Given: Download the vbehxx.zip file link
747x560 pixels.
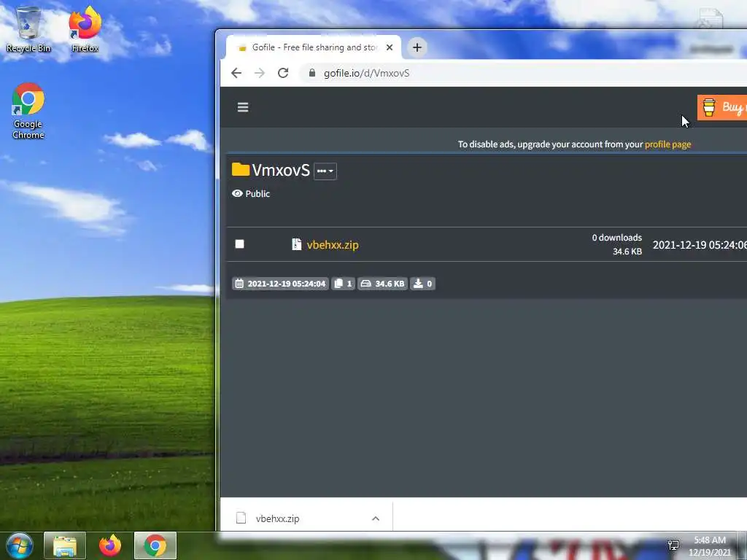Looking at the screenshot, I should pyautogui.click(x=333, y=245).
